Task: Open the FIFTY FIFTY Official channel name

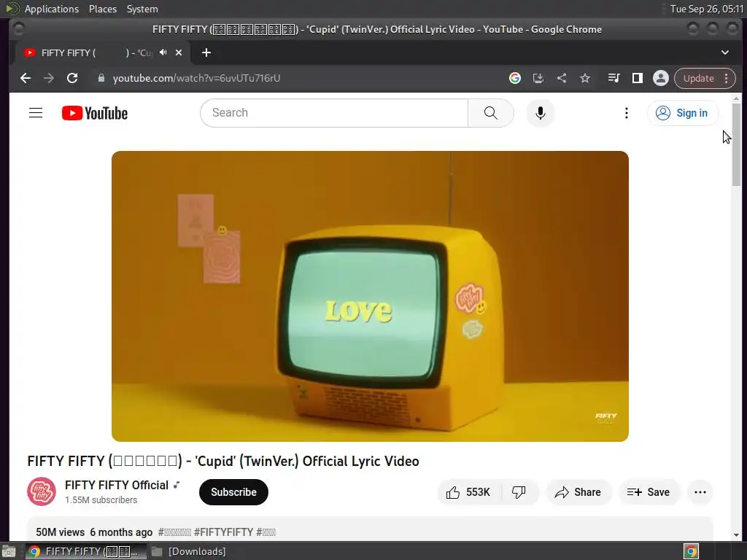Action: coord(117,485)
